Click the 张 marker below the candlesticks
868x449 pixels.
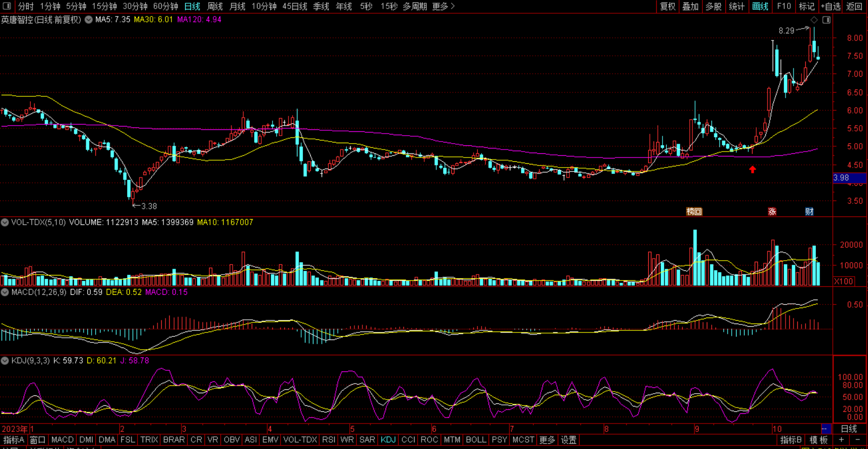click(772, 212)
